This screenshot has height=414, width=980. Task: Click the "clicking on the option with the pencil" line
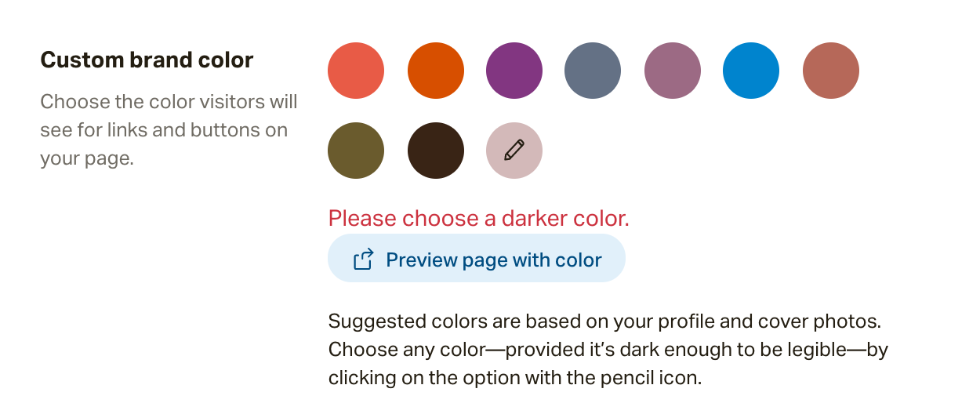click(514, 378)
